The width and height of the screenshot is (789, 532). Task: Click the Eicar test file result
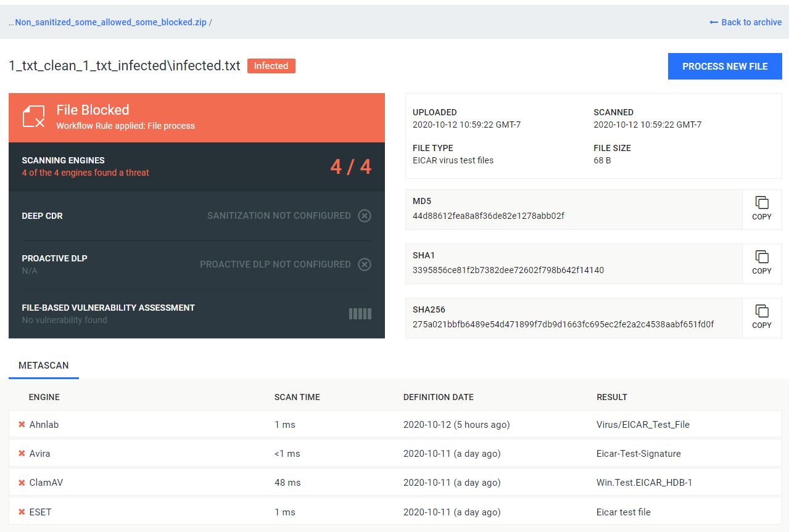[624, 512]
